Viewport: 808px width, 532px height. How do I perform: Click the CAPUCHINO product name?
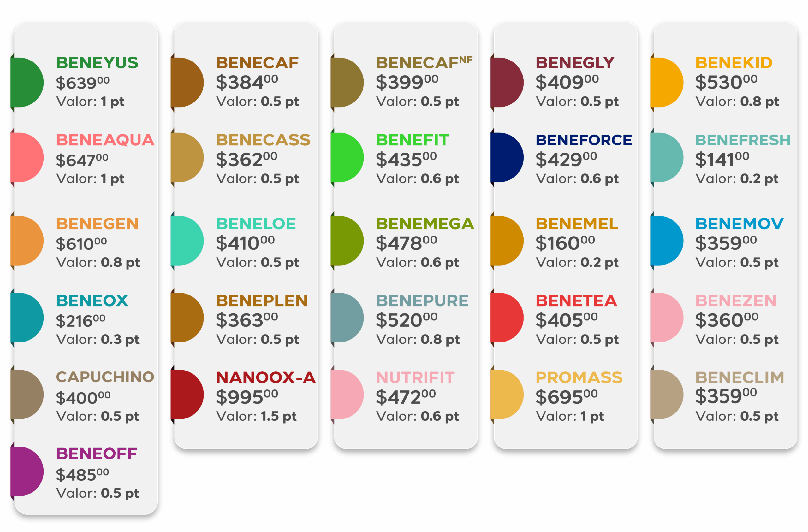point(105,377)
